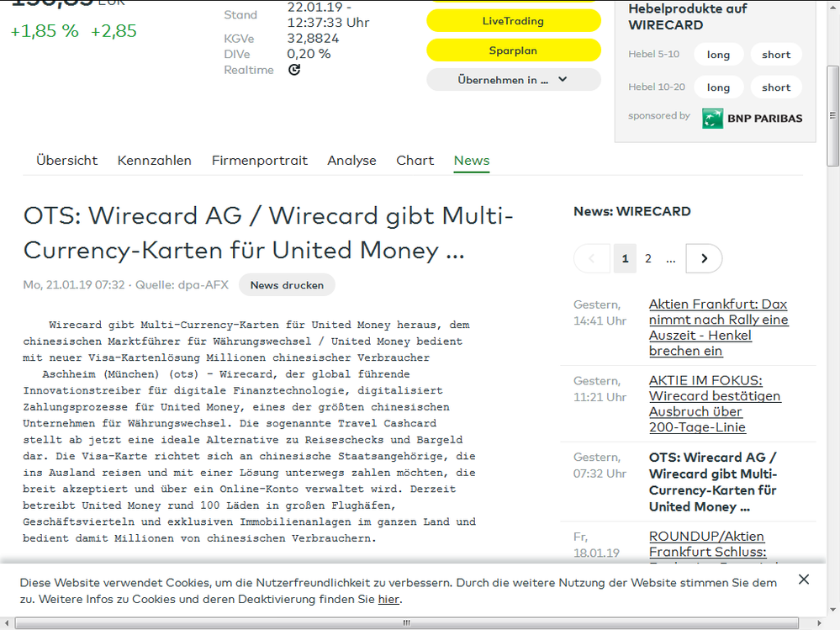The height and width of the screenshot is (630, 840).
Task: Select "long" for Hebel 10-20
Action: [x=718, y=87]
